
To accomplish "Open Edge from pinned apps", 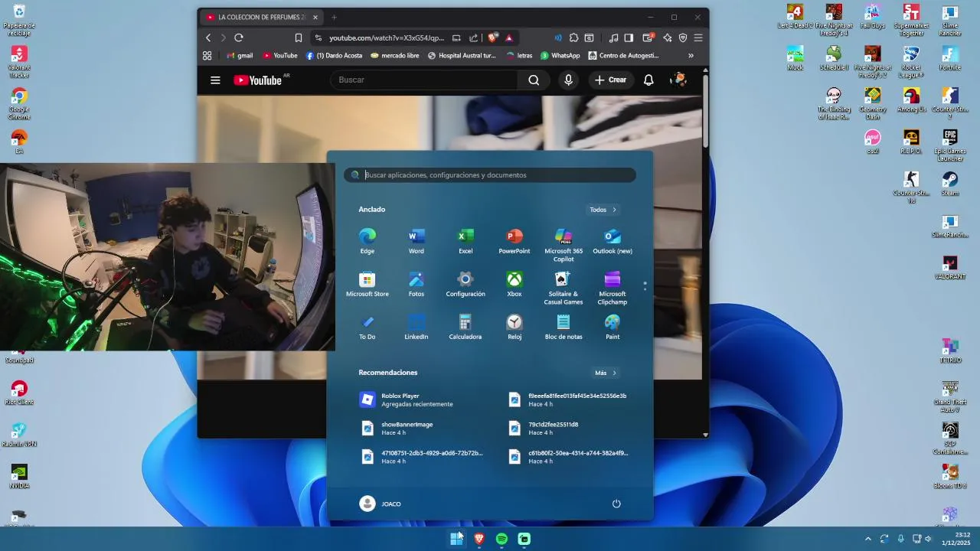I will (367, 241).
